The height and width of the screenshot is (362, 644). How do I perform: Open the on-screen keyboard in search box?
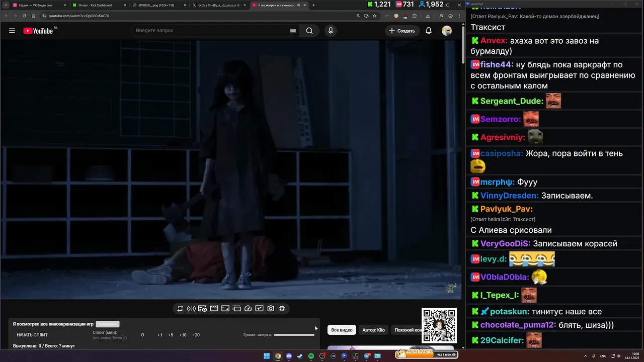[x=293, y=31]
